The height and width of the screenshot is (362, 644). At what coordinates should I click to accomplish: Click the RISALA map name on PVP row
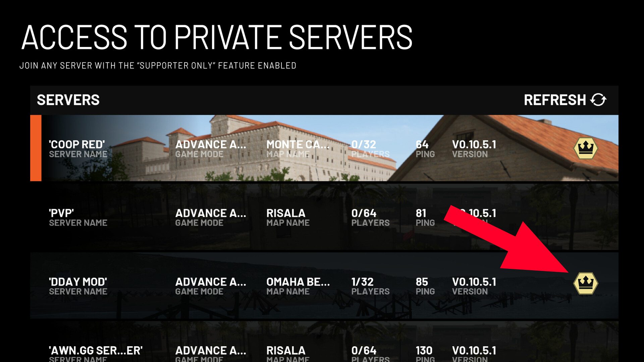point(286,214)
